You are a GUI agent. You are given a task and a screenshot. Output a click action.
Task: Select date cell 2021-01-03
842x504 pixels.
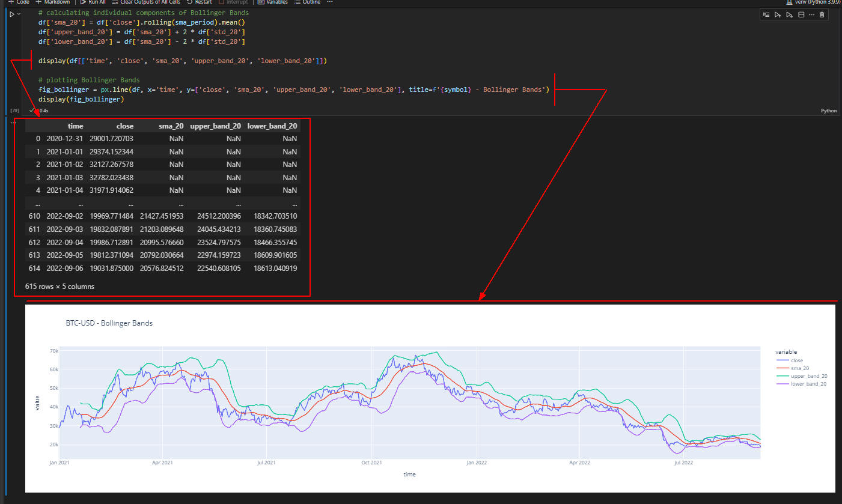(x=65, y=177)
